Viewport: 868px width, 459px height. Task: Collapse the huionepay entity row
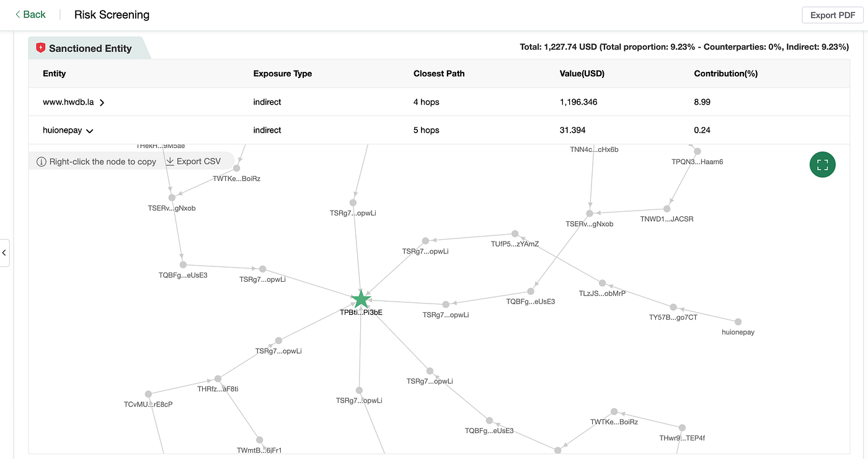pyautogui.click(x=90, y=131)
